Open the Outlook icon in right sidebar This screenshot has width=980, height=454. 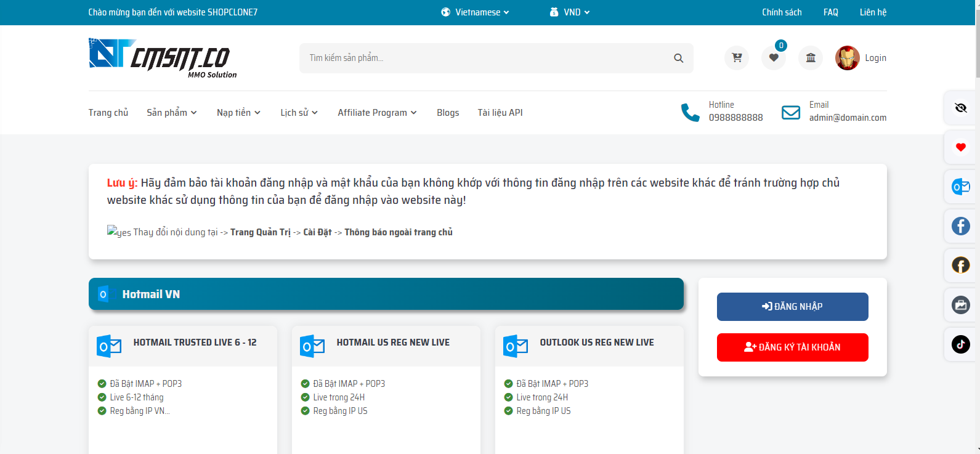coord(960,187)
